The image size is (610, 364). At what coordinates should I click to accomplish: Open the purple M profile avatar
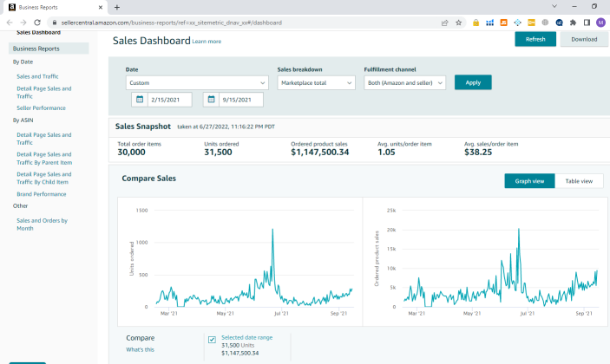(x=600, y=23)
